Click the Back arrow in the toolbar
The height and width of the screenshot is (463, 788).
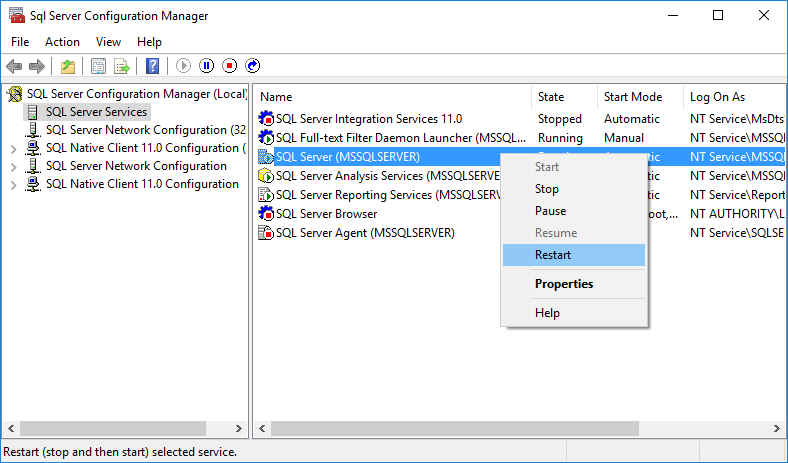pos(14,66)
